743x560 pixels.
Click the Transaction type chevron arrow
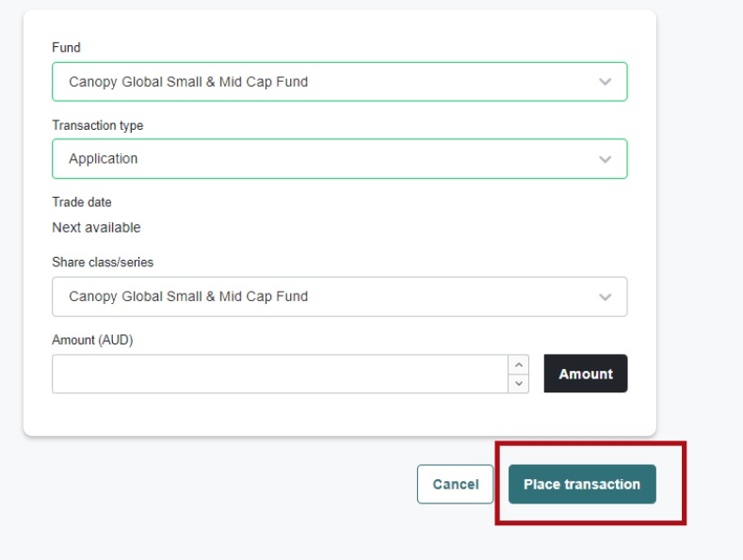click(605, 159)
